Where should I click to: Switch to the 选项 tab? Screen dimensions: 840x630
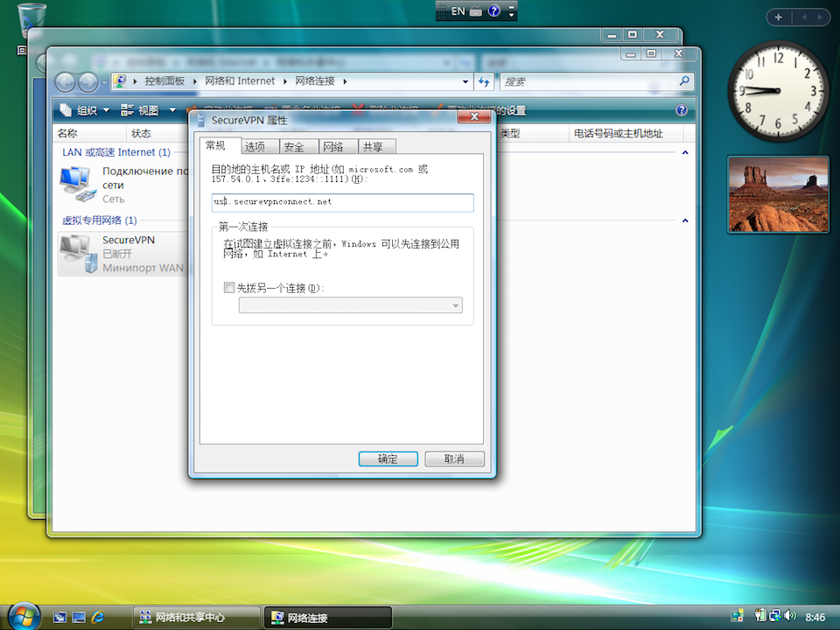(x=261, y=146)
